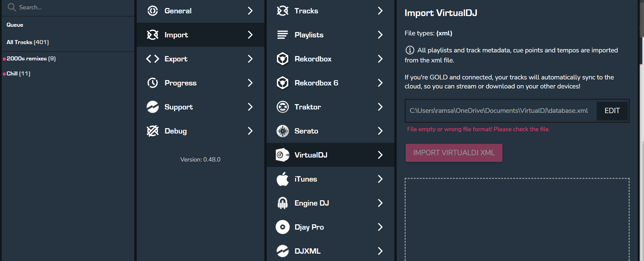Expand the Serato chevron arrow
The image size is (644, 261).
tap(380, 131)
